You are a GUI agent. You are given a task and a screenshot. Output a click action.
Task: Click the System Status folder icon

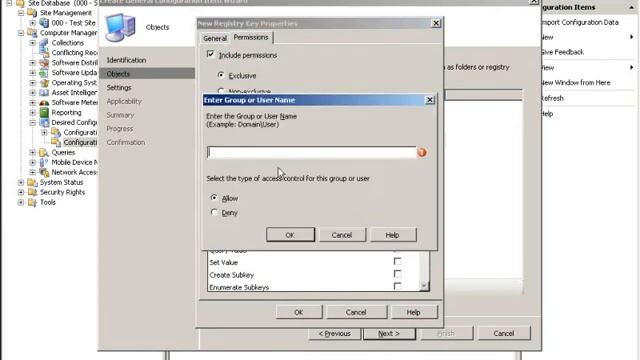coord(32,182)
